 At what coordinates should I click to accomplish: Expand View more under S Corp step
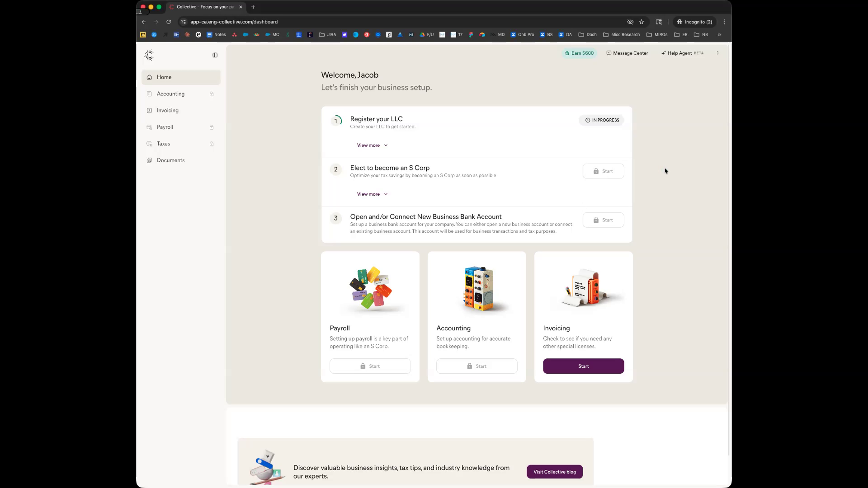pyautogui.click(x=372, y=194)
